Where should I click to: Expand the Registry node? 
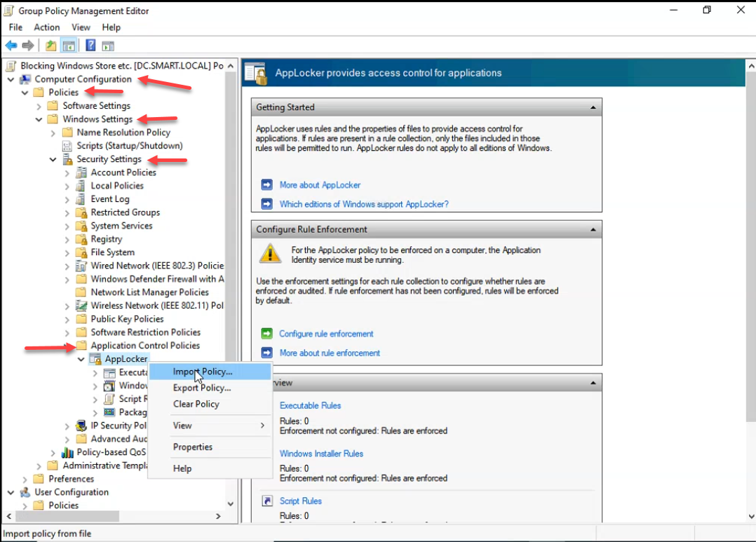point(67,239)
